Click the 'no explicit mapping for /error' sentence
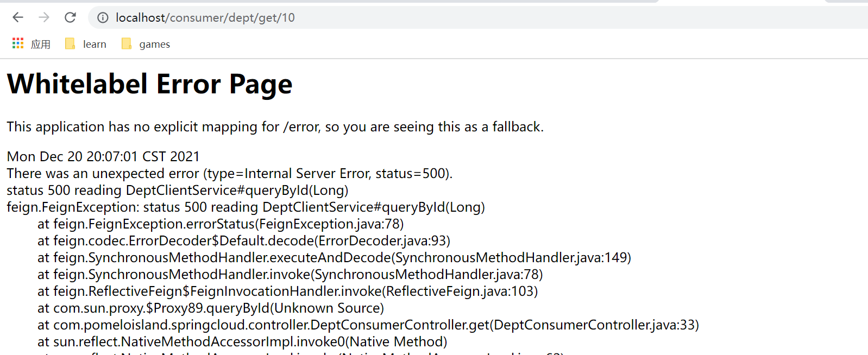Screen dimensions: 868x355 tap(275, 127)
